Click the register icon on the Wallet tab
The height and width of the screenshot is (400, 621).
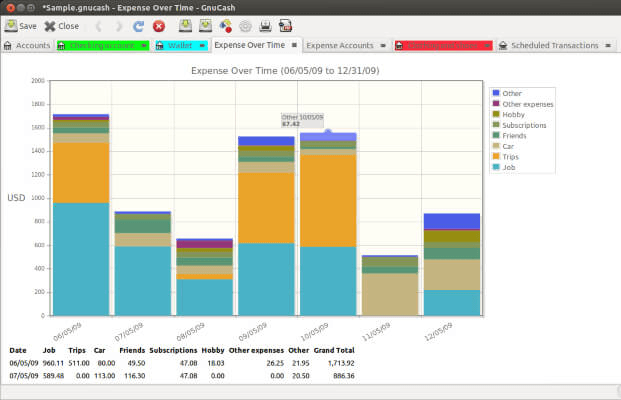tap(160, 46)
